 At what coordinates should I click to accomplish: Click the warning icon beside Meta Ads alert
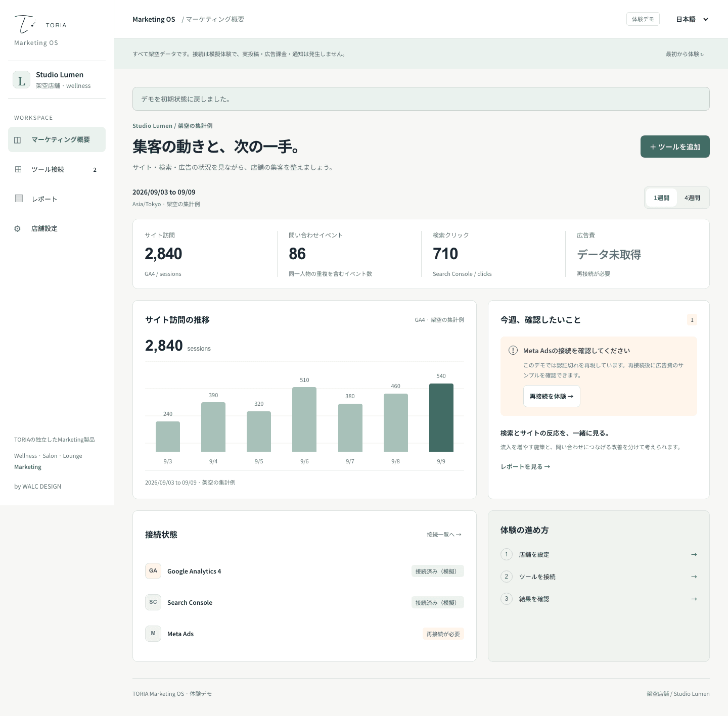click(x=513, y=350)
